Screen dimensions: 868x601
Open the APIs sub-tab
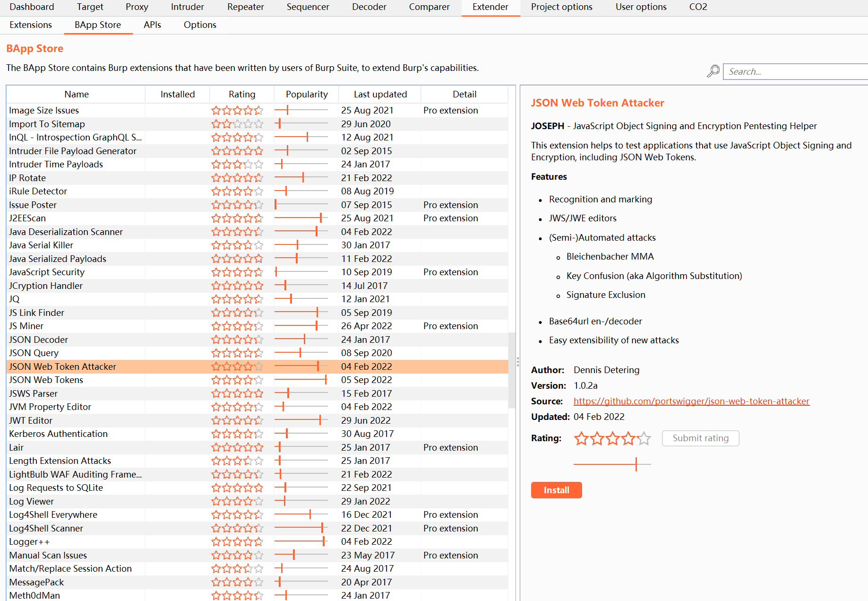coord(152,25)
